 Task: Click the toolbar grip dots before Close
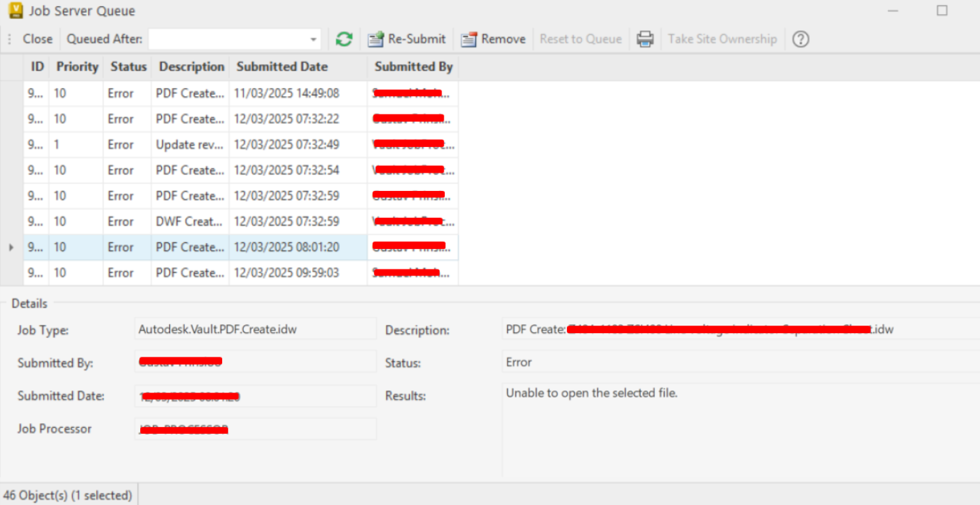tap(9, 39)
